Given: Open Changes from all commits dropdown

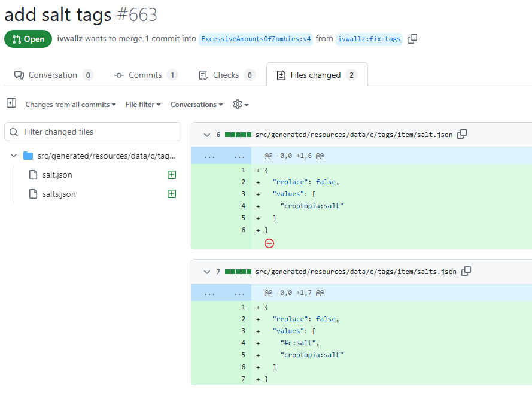Looking at the screenshot, I should tap(71, 105).
